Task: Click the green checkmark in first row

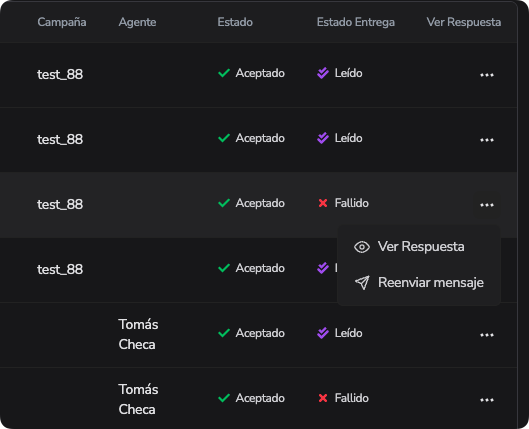Action: 224,73
